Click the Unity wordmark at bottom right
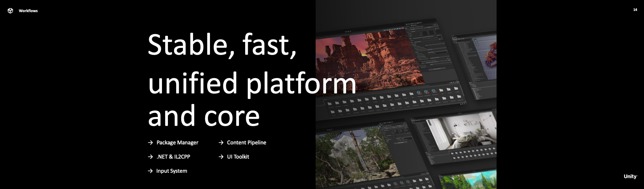Screen dimensions: 644x189 click(x=630, y=176)
